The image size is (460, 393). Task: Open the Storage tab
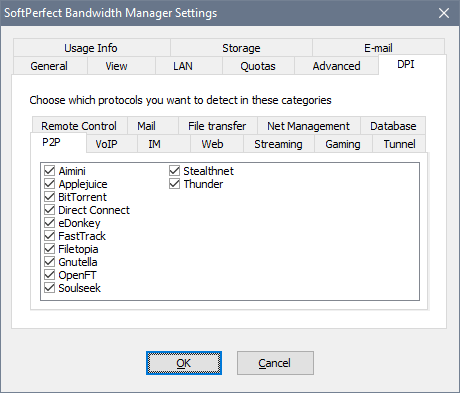(x=241, y=48)
